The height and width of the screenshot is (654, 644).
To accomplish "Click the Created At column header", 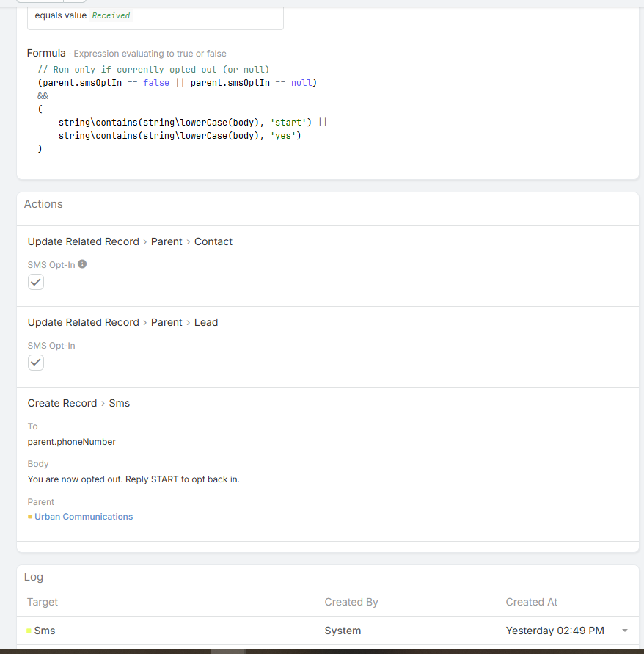I will pos(531,602).
